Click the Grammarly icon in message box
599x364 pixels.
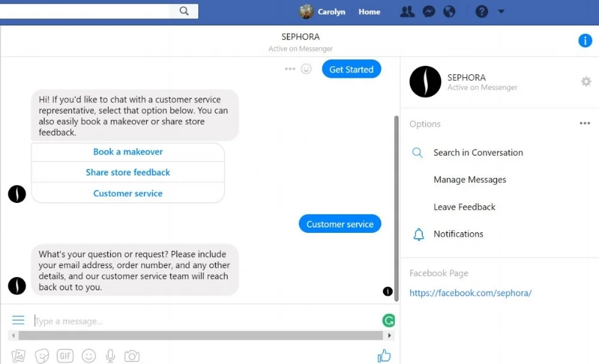click(389, 320)
